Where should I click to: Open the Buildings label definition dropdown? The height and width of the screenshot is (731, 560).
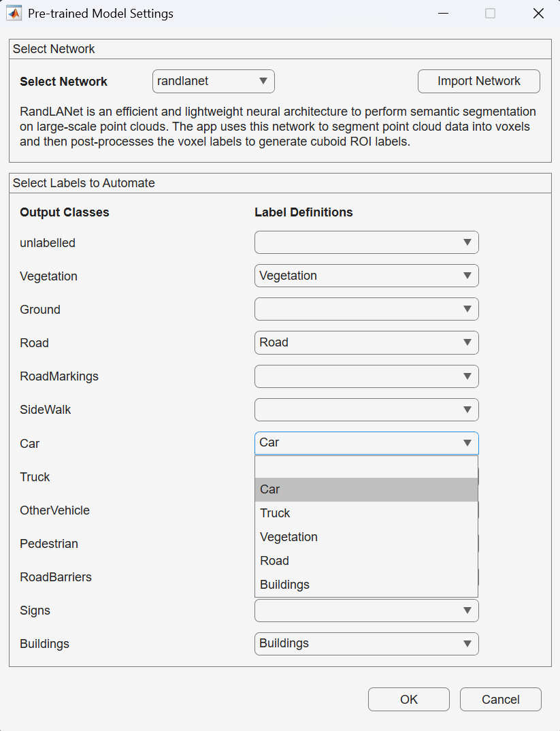click(367, 644)
